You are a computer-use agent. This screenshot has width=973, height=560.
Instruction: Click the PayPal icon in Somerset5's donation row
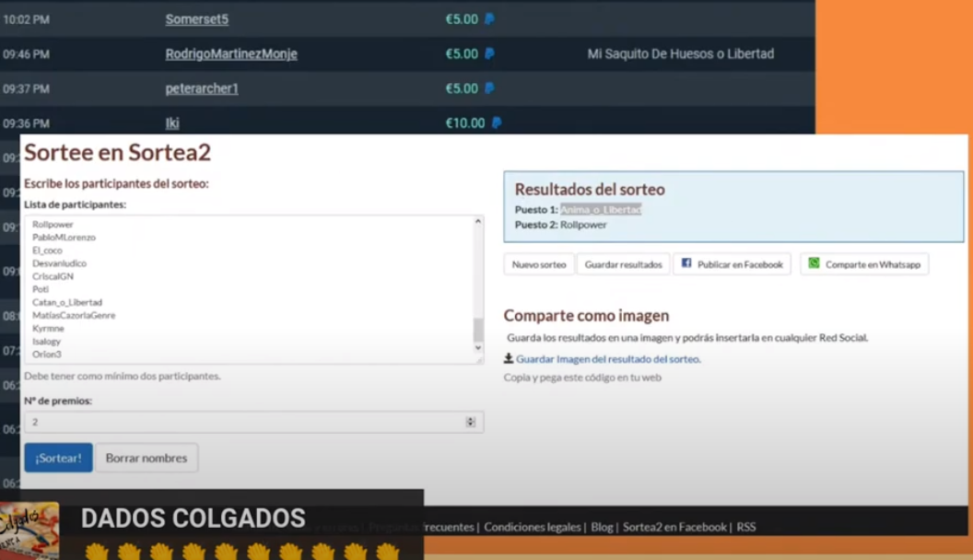489,19
